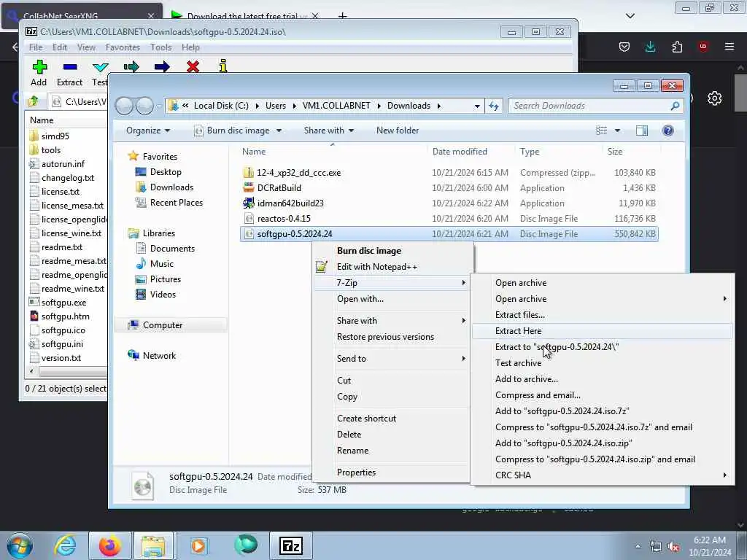Click the 7-Zip Info icon
Screen dimensions: 747x560
(223, 66)
